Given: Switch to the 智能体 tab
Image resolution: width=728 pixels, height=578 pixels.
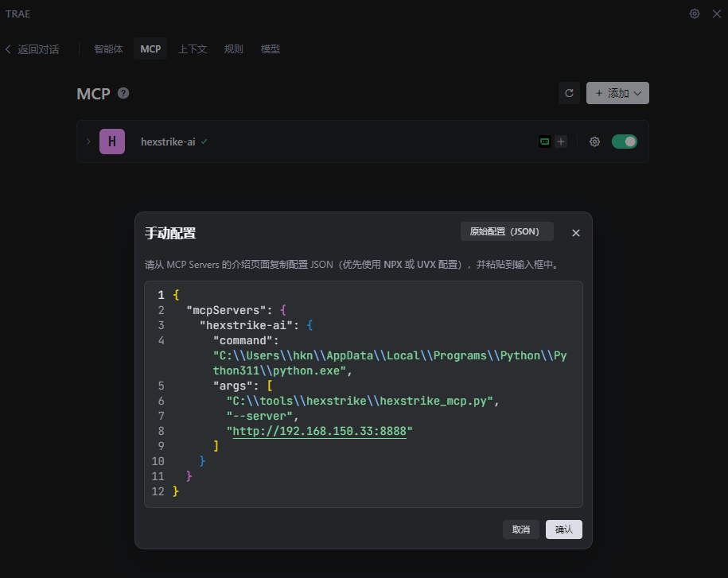Looking at the screenshot, I should pyautogui.click(x=108, y=49).
